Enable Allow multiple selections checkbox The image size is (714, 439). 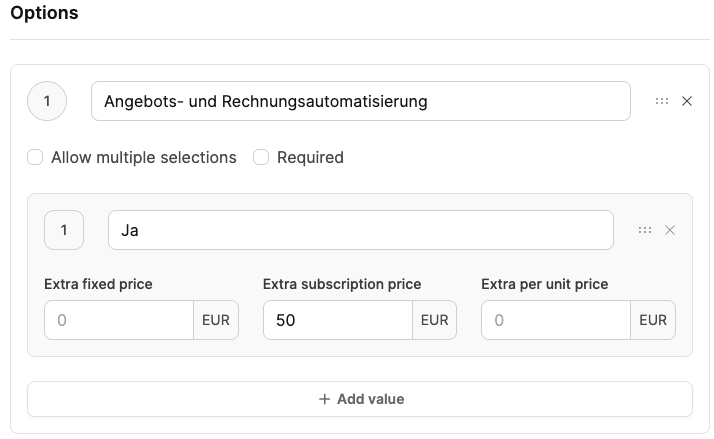pos(35,157)
